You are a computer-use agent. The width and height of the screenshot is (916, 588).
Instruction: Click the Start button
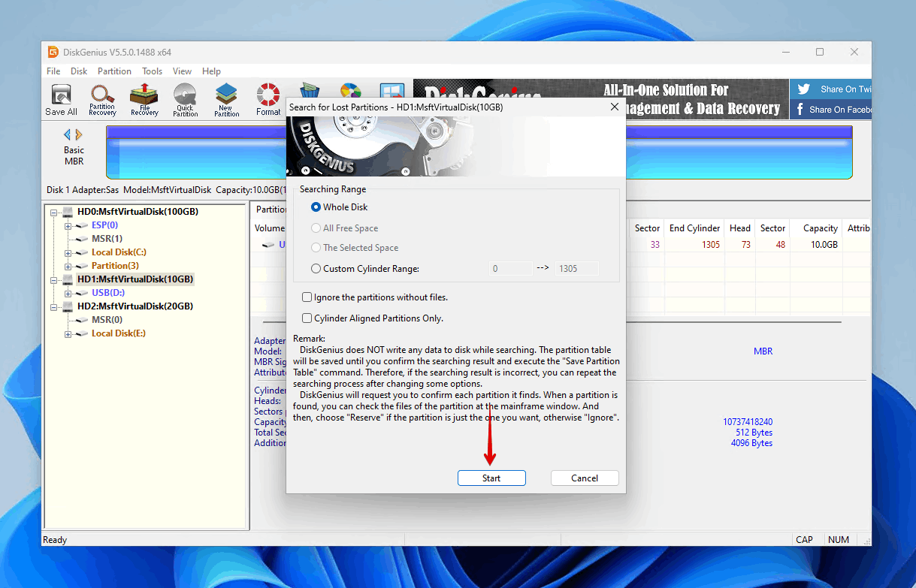point(491,478)
